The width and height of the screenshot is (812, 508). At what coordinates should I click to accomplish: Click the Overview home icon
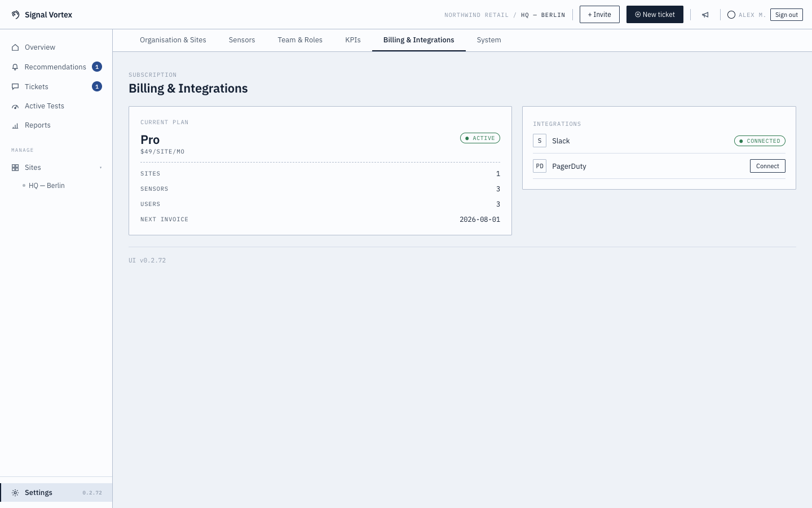pos(15,47)
